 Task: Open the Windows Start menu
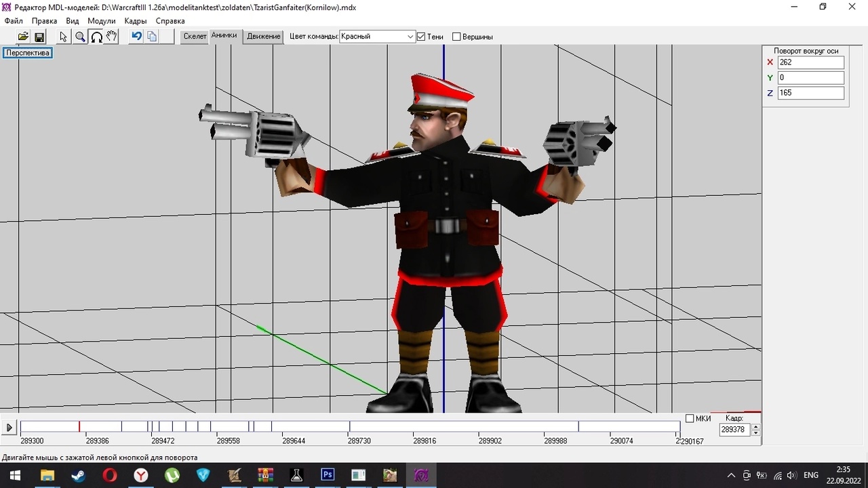coord(15,475)
